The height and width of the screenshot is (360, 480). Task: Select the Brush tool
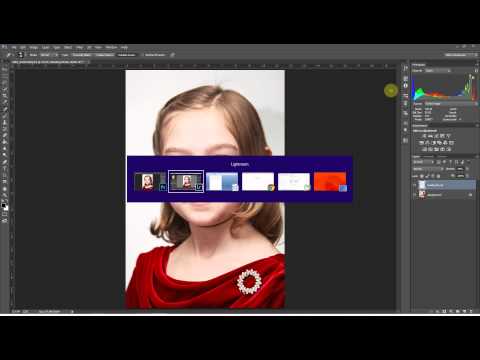(x=5, y=115)
